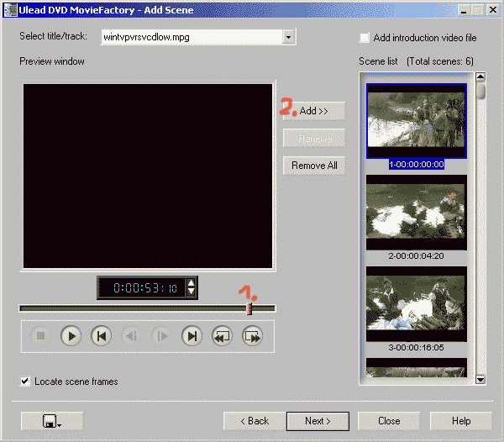Open Help

(461, 421)
